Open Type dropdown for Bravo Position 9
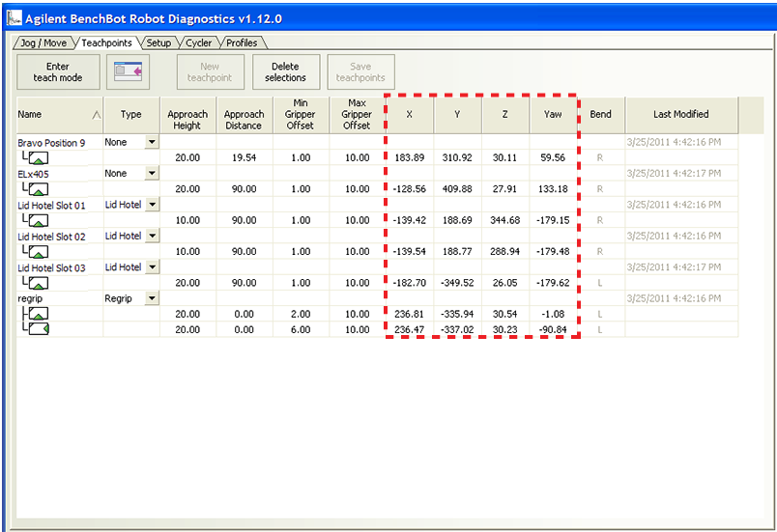 [x=151, y=142]
